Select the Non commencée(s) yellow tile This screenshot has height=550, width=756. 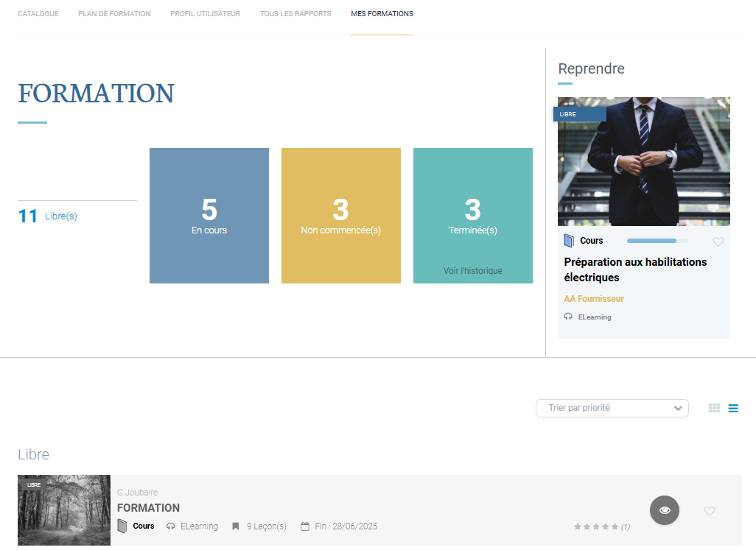341,215
